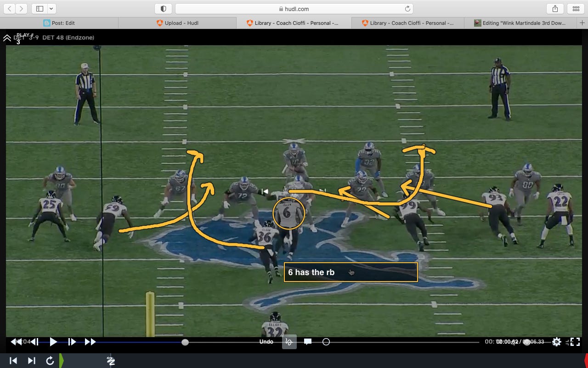Jump to the previous clip
The width and height of the screenshot is (588, 368).
(x=13, y=361)
